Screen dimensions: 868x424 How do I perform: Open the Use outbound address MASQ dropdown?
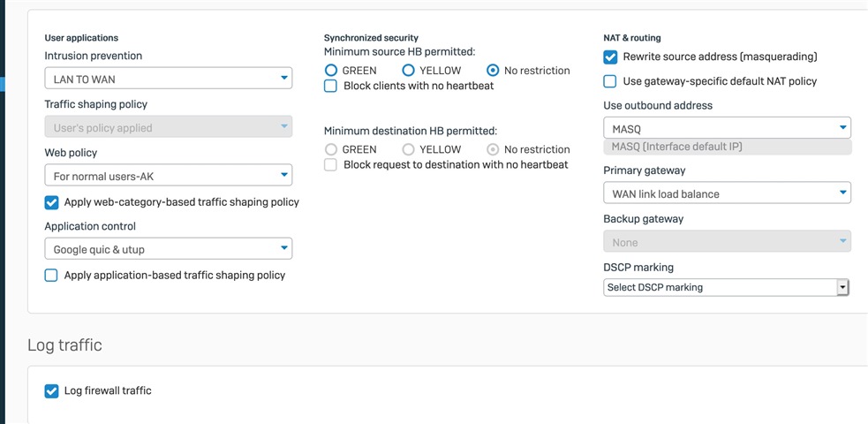click(x=727, y=128)
